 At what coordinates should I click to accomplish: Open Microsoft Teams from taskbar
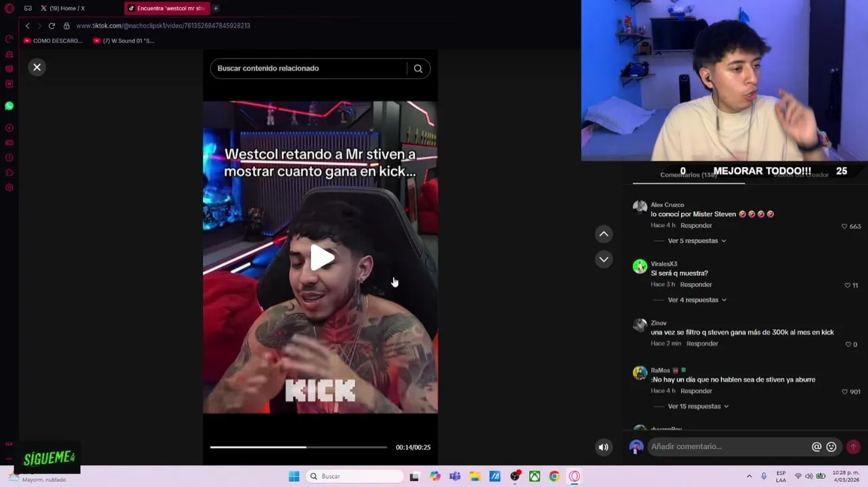pyautogui.click(x=455, y=476)
